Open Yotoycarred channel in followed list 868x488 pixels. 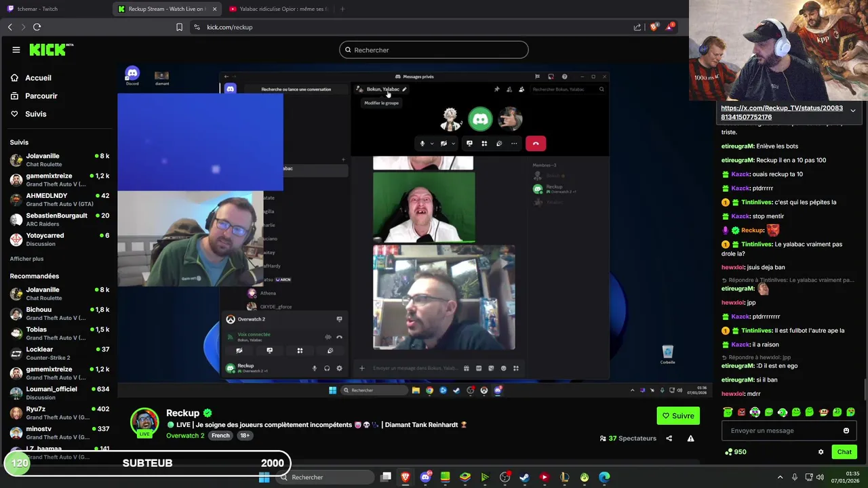click(x=59, y=239)
